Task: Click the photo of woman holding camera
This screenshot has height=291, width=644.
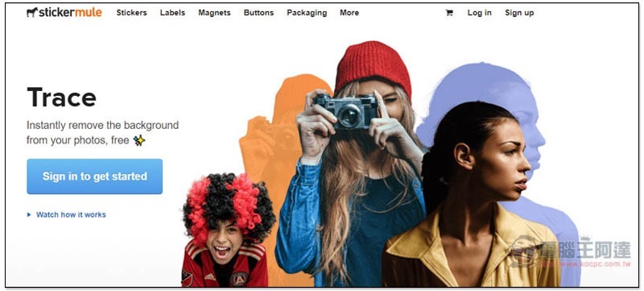Action: click(353, 164)
